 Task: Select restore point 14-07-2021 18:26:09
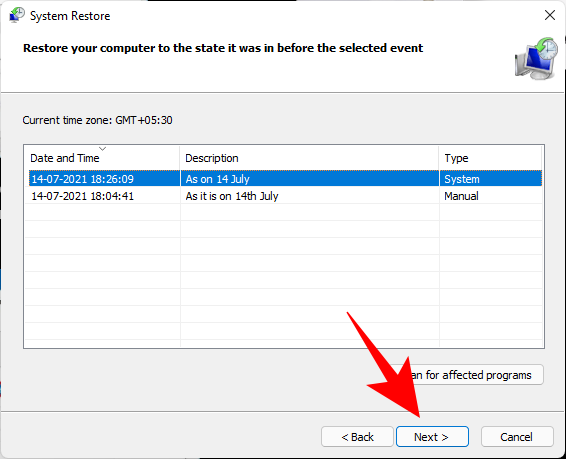click(x=82, y=179)
